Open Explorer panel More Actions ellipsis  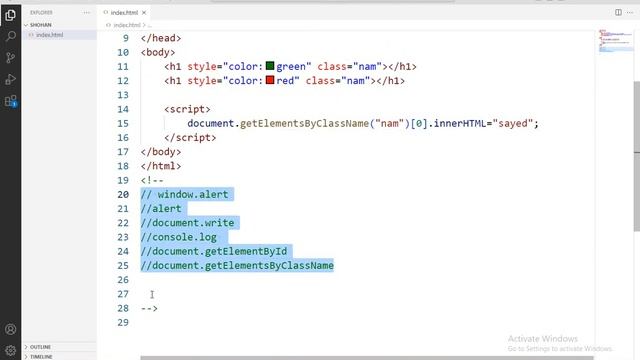(87, 13)
